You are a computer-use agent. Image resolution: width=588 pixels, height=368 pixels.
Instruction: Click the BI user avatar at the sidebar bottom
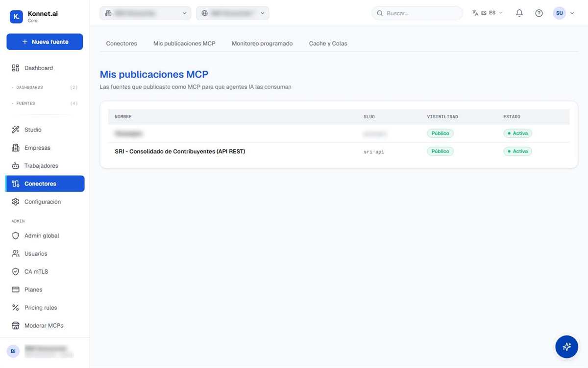(13, 351)
